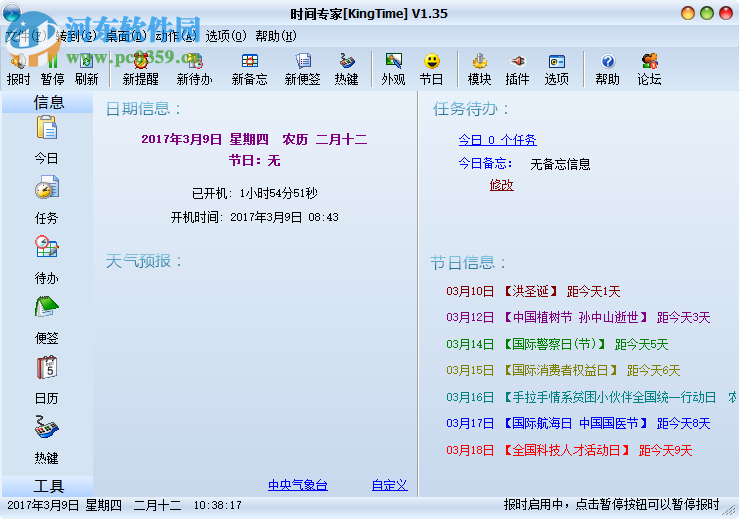Click the 03月10日 洪圣诞 holiday entry
Viewport: 739px width, 519px height.
533,291
